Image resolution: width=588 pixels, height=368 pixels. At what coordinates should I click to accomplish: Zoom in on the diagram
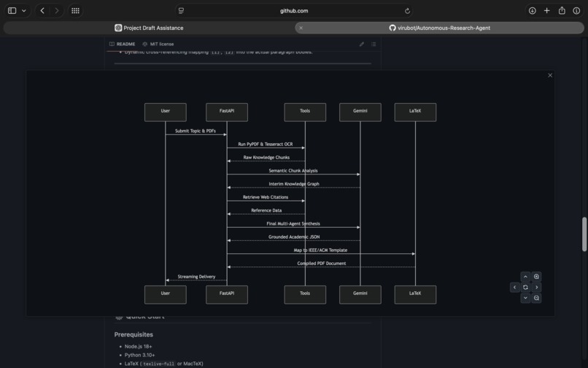pyautogui.click(x=536, y=277)
